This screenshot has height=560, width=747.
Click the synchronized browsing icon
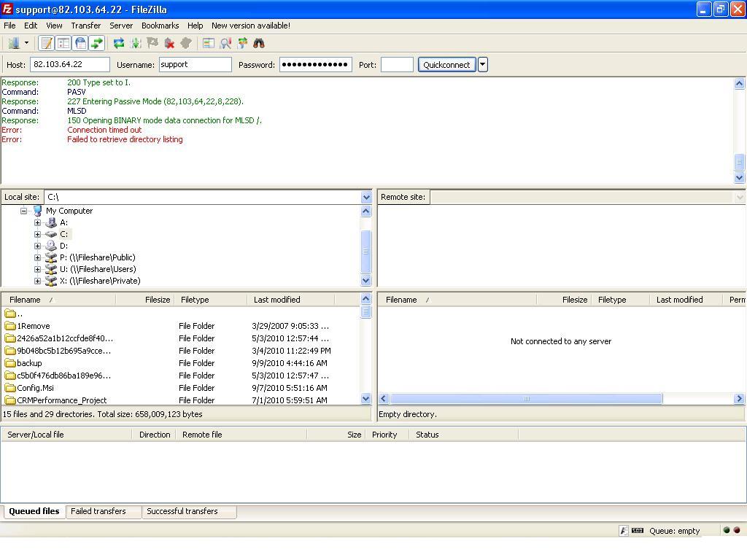point(242,44)
